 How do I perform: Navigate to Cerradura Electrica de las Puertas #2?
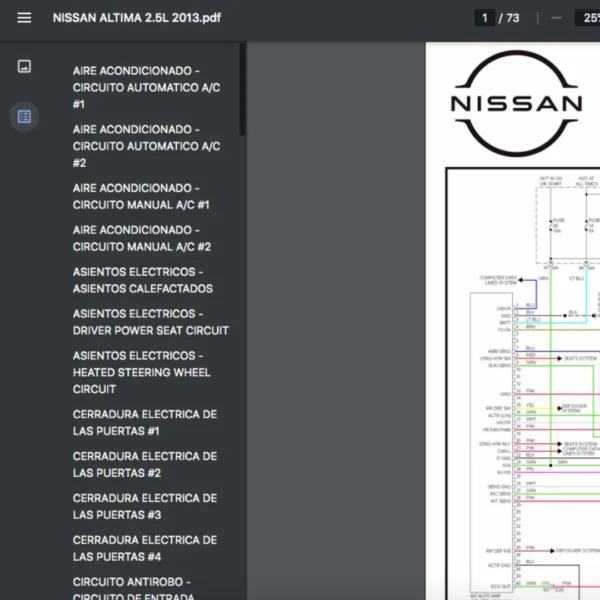coord(144,464)
